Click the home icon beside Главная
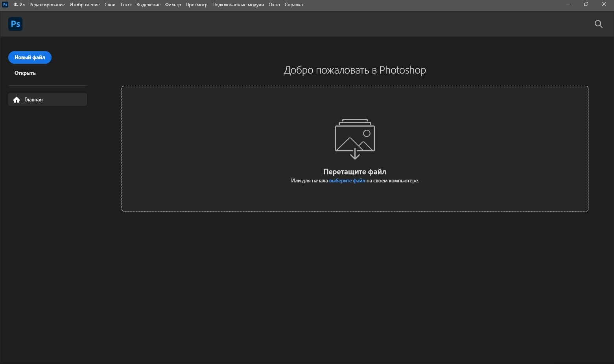This screenshot has width=614, height=364. (x=17, y=100)
